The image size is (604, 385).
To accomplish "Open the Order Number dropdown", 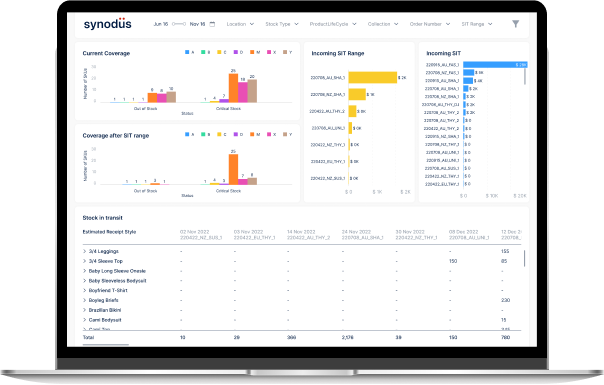I will pos(430,24).
